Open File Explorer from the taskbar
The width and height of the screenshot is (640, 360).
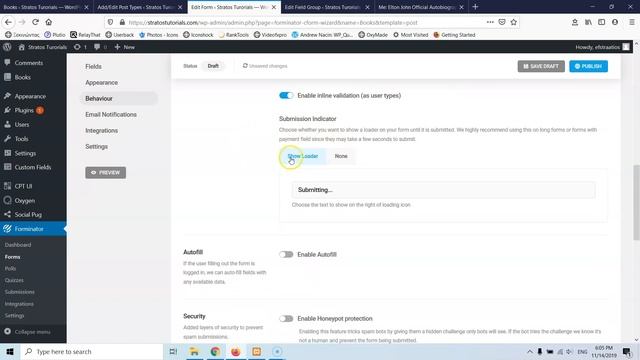194,352
